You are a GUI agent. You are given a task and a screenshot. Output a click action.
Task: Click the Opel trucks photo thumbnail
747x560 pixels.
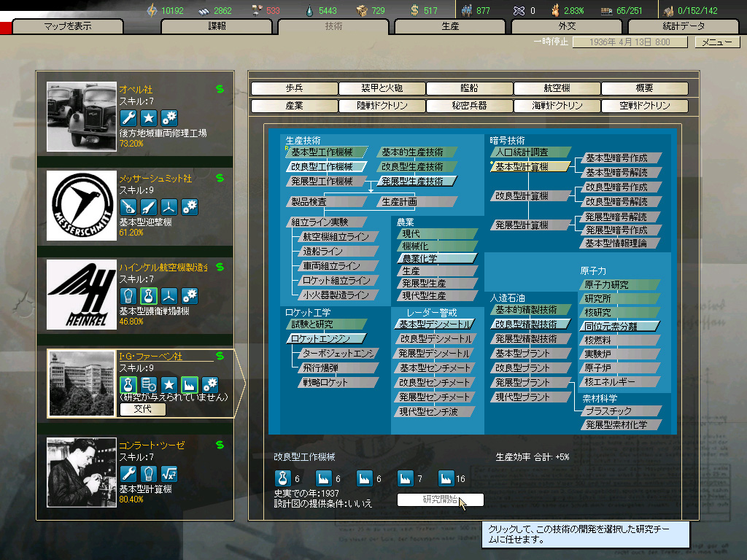pyautogui.click(x=82, y=116)
